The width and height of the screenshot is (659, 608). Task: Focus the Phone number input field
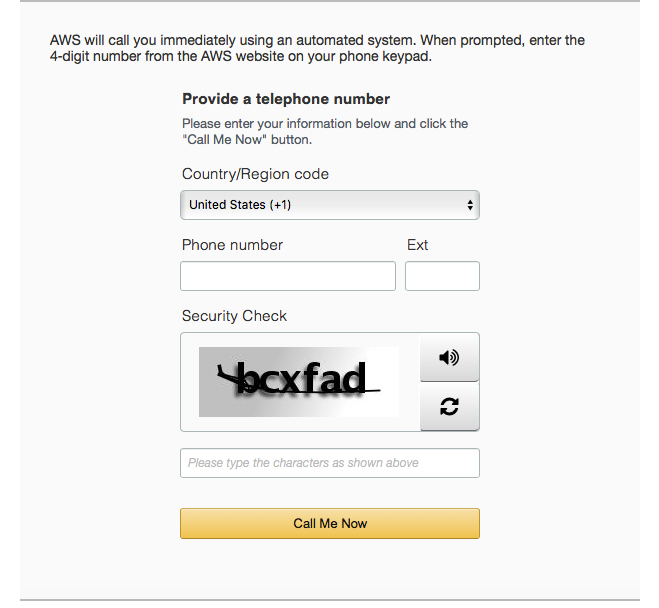pos(288,276)
